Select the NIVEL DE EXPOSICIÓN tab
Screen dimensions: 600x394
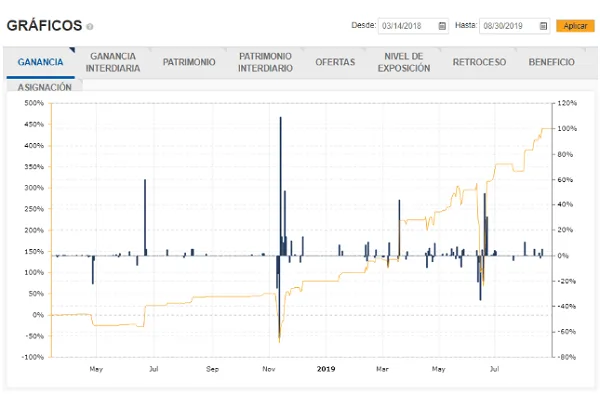point(404,62)
